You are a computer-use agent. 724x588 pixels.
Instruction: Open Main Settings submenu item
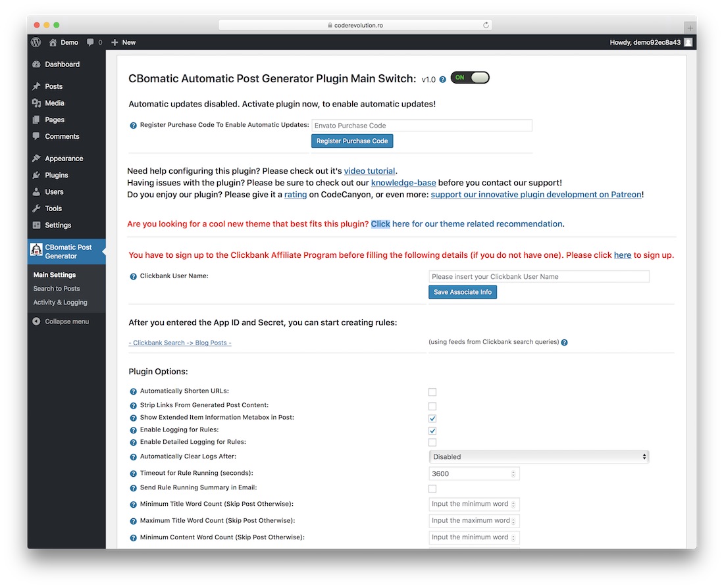coord(55,275)
